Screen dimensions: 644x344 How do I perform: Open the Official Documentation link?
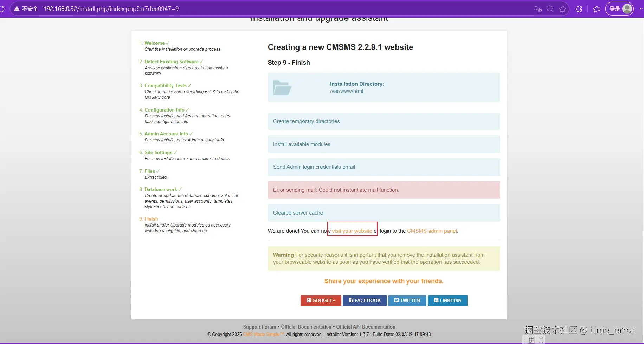(x=306, y=327)
